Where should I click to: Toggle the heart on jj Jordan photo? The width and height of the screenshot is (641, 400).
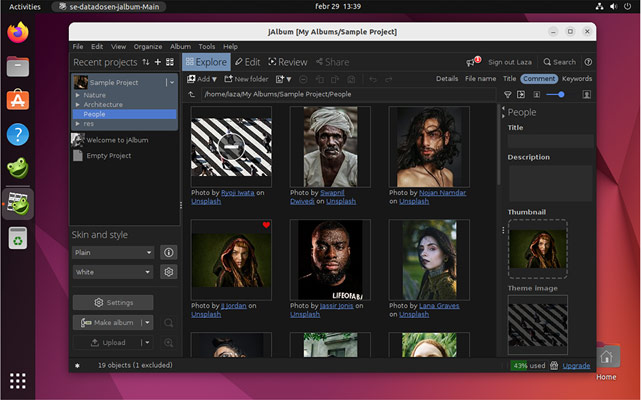tap(266, 226)
